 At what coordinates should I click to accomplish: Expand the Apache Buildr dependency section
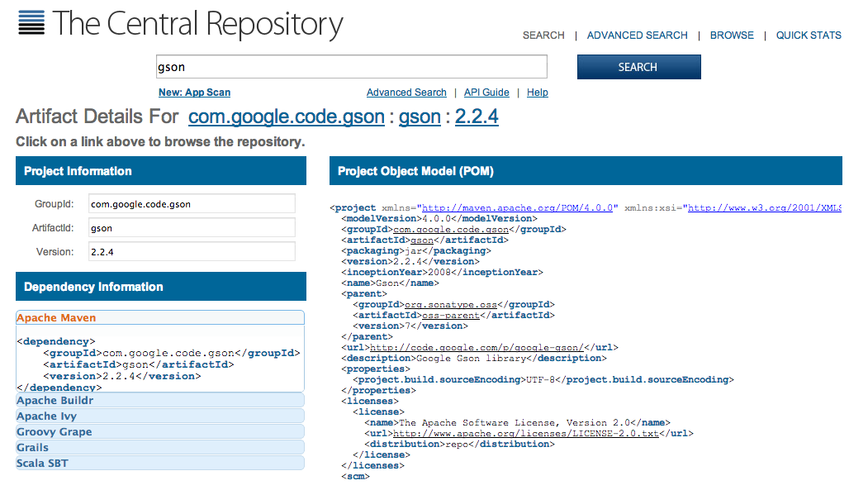160,400
